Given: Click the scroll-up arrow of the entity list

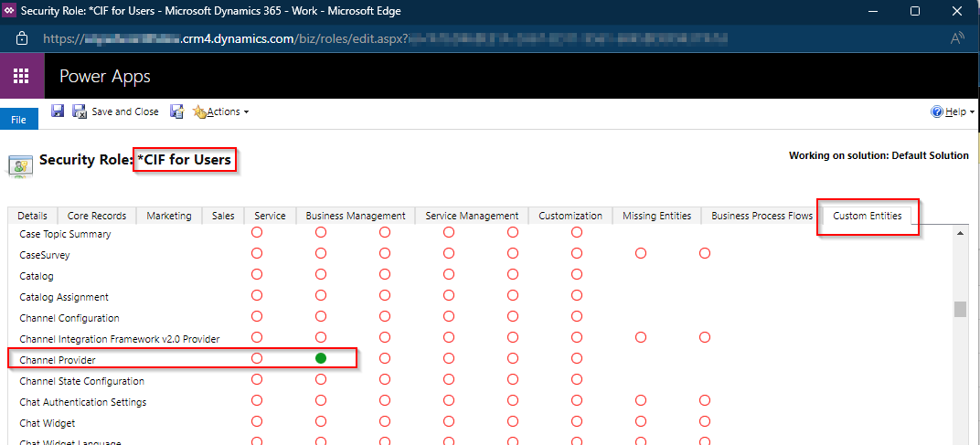Looking at the screenshot, I should (960, 233).
